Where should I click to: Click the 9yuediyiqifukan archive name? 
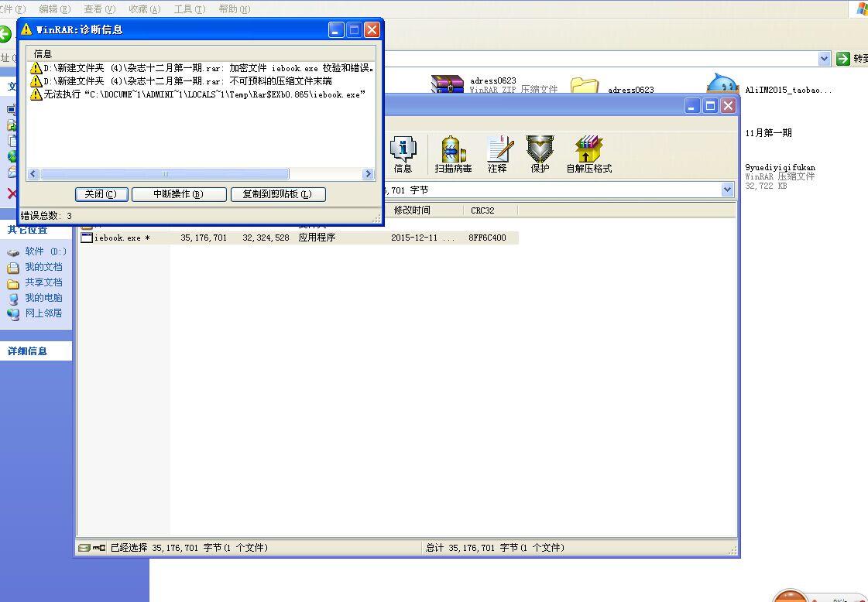(780, 167)
